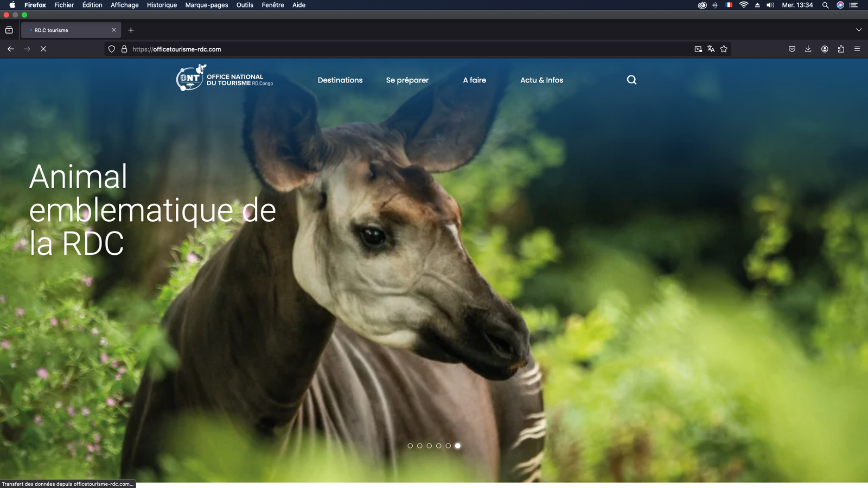Screen dimensions: 868x488
Task: Select the third carousel slide dot
Action: coord(429,446)
